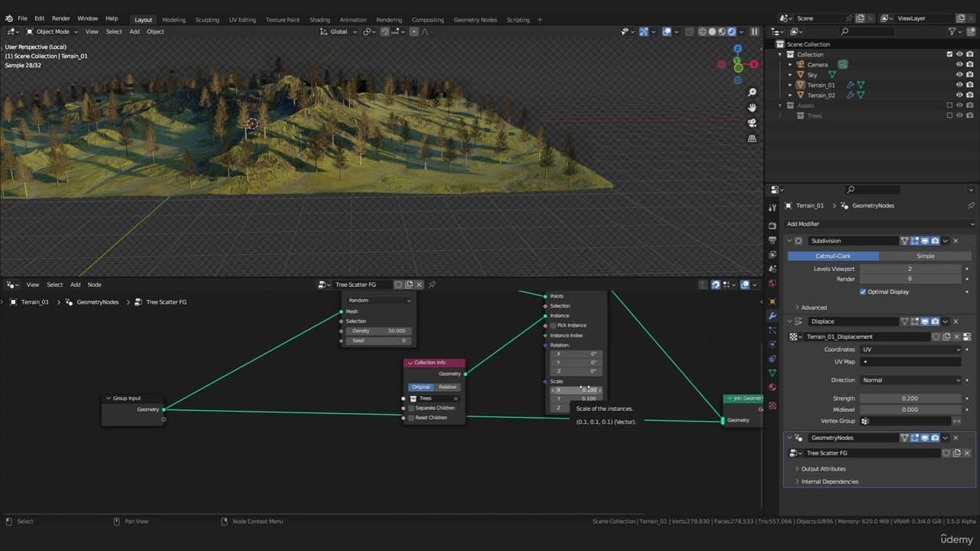Expand Internal Dependencies section
This screenshot has width=980, height=551.
tap(826, 481)
